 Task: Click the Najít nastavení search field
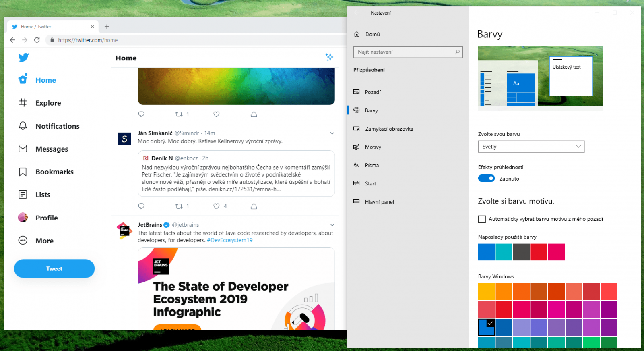408,52
